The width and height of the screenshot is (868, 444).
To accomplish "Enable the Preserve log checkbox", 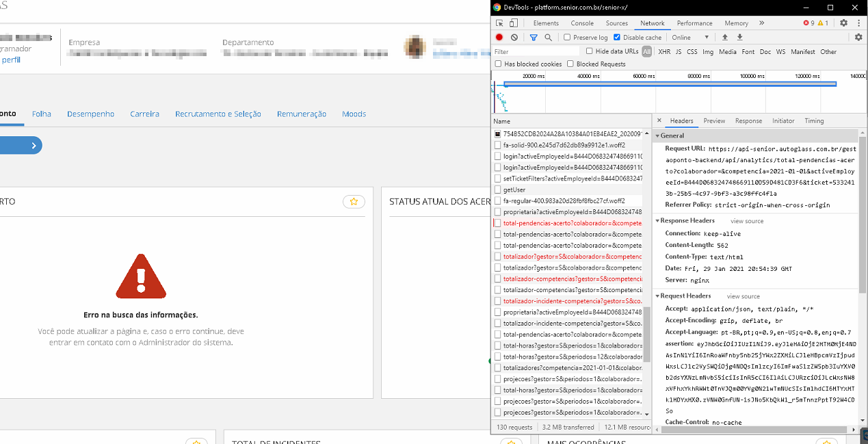I will (x=568, y=38).
